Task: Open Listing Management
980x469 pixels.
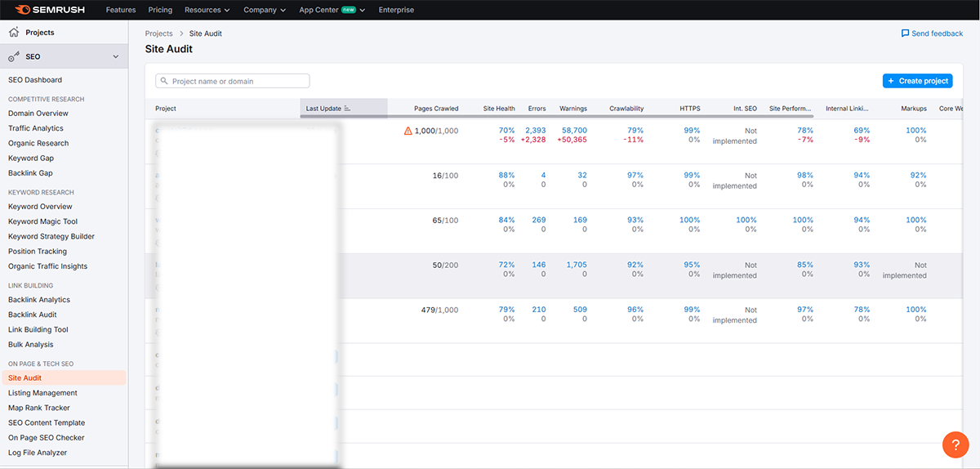Action: click(42, 393)
